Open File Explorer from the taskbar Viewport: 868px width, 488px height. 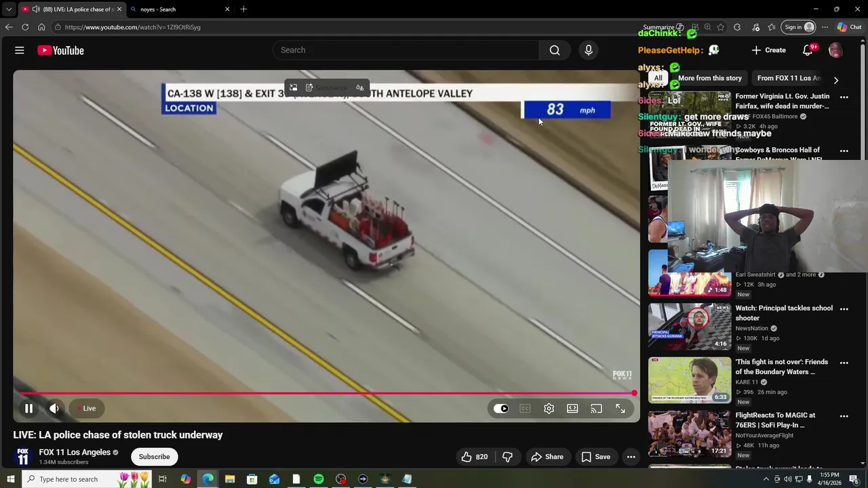click(230, 479)
